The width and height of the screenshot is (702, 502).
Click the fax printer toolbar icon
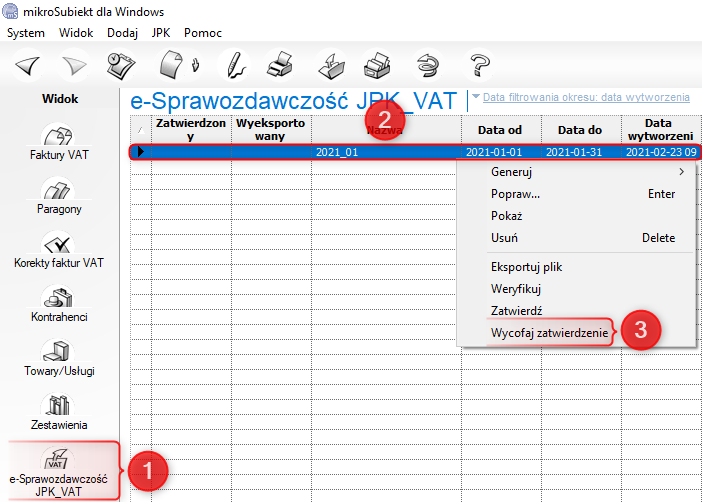click(377, 65)
